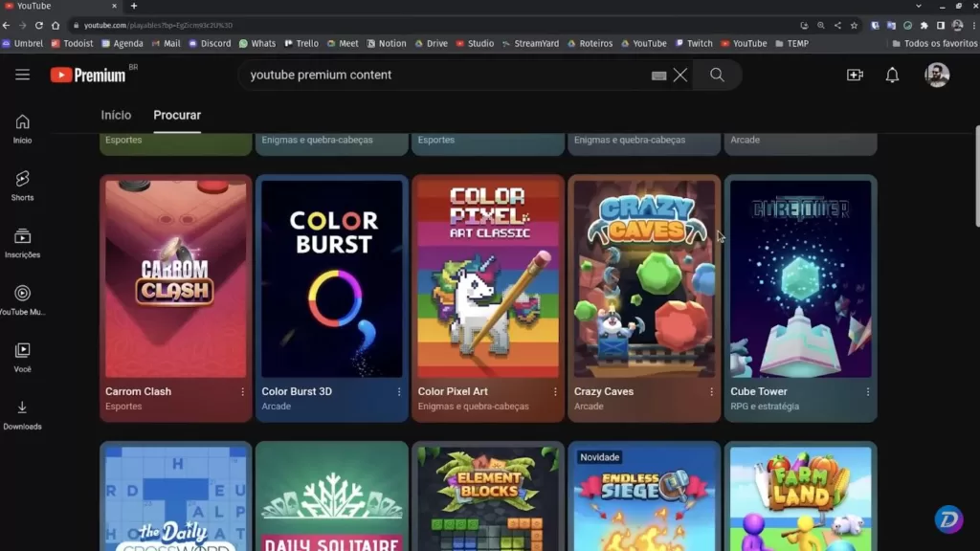Open Carrom Clash options menu

pos(242,391)
